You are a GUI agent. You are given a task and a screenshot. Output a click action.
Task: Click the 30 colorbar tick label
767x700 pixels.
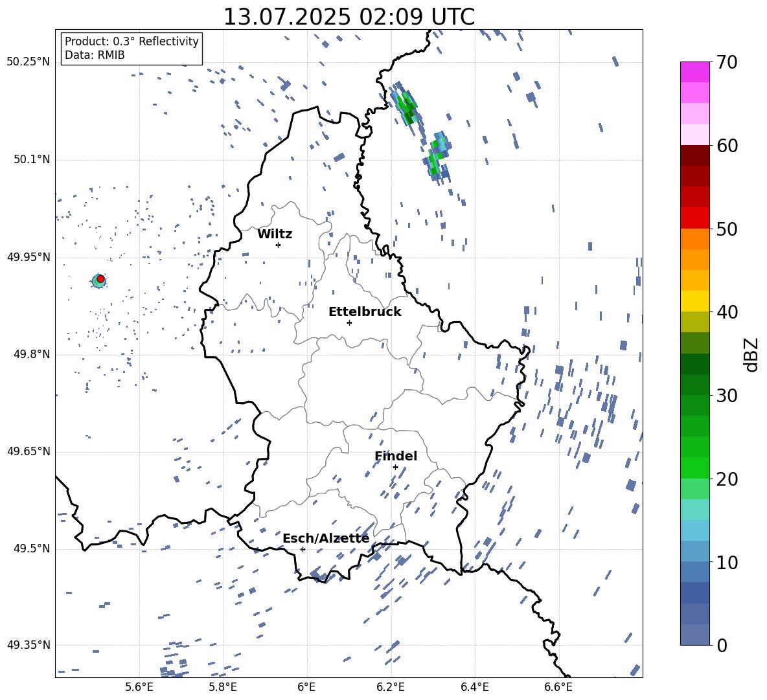tap(727, 396)
